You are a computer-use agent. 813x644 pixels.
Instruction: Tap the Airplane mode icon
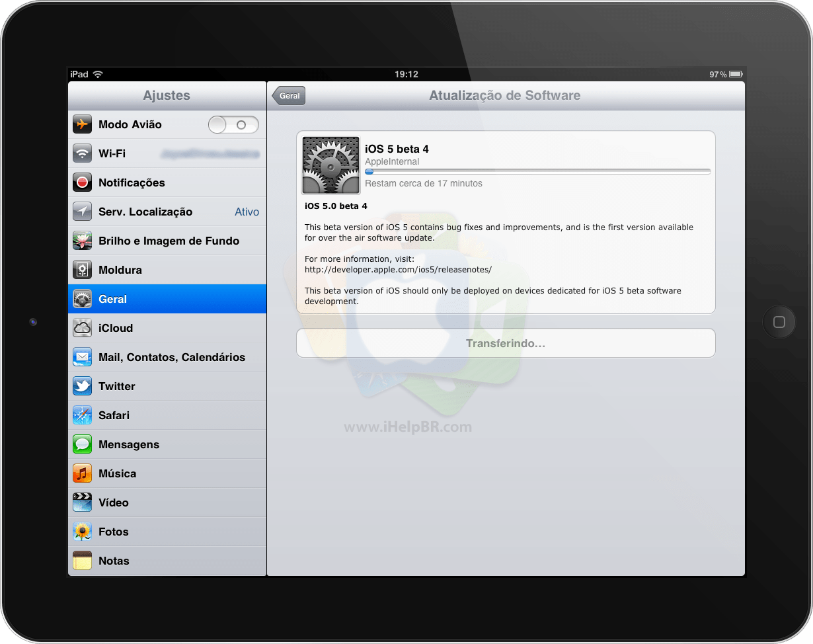click(82, 124)
